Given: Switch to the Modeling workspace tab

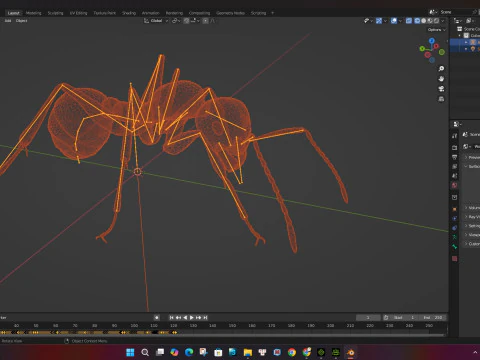Looking at the screenshot, I should click(x=34, y=13).
